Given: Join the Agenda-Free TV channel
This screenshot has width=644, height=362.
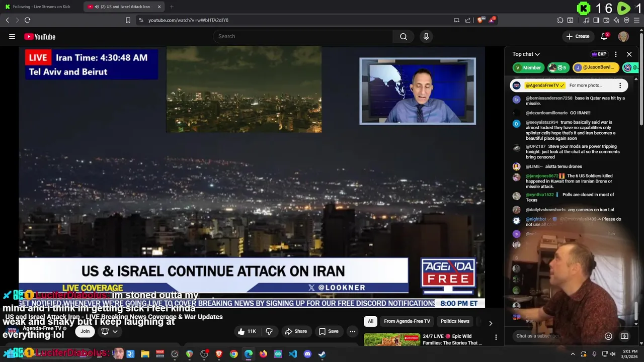Looking at the screenshot, I should pyautogui.click(x=85, y=331).
